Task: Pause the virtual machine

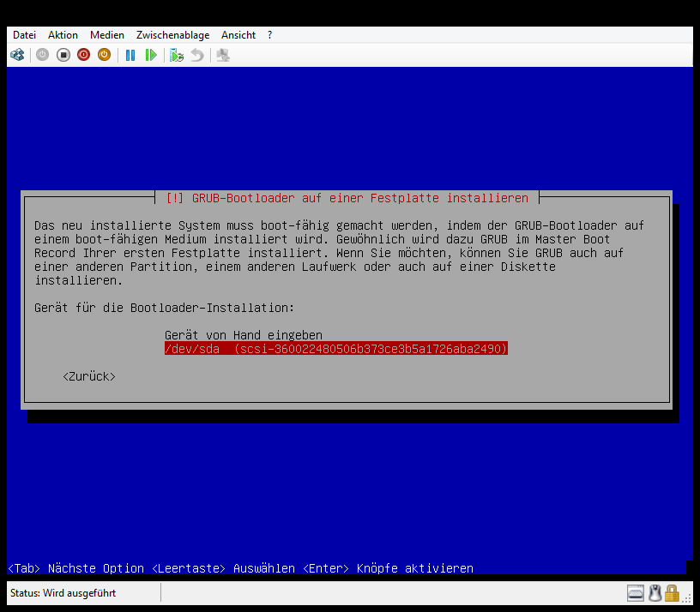Action: pos(130,56)
